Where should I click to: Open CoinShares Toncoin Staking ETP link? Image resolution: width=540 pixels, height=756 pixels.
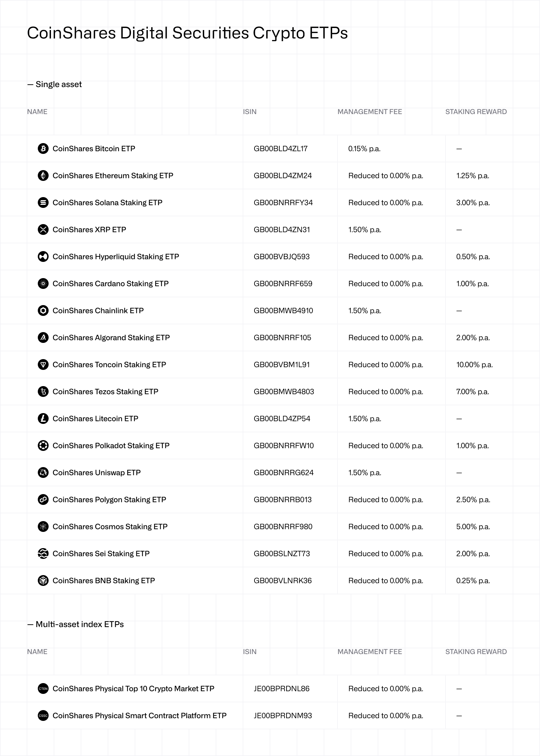point(109,364)
